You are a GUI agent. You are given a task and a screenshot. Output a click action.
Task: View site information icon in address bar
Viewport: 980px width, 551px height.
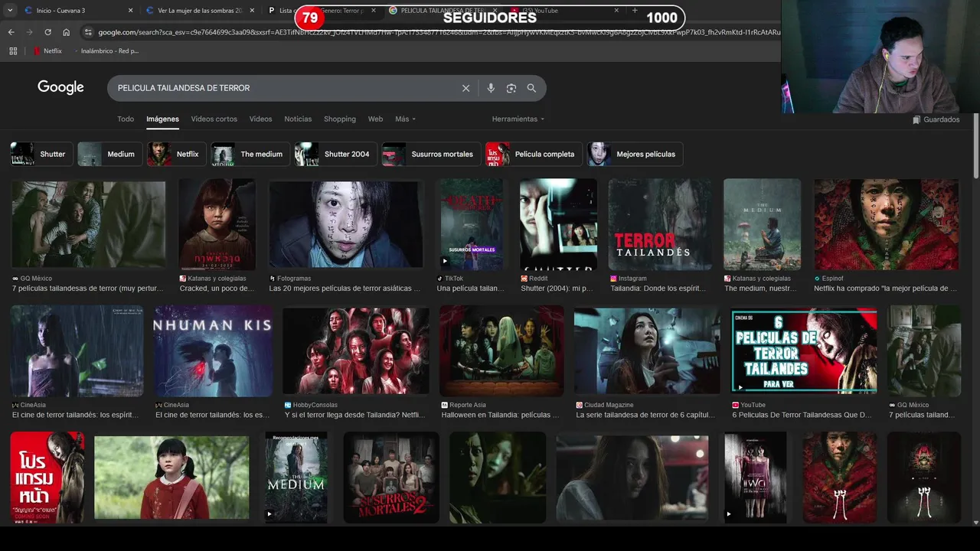[88, 32]
